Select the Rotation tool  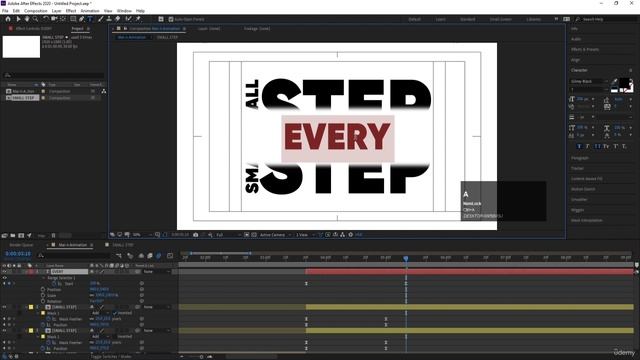coord(45,19)
